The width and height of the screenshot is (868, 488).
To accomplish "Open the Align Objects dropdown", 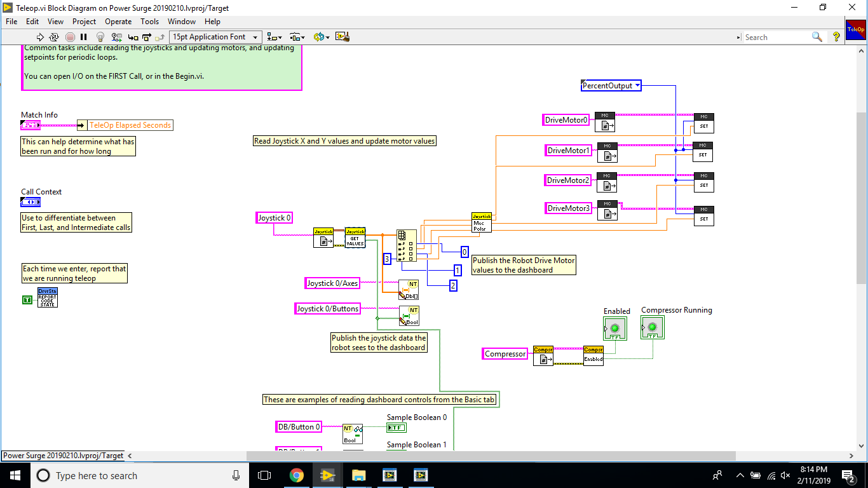I will [276, 37].
